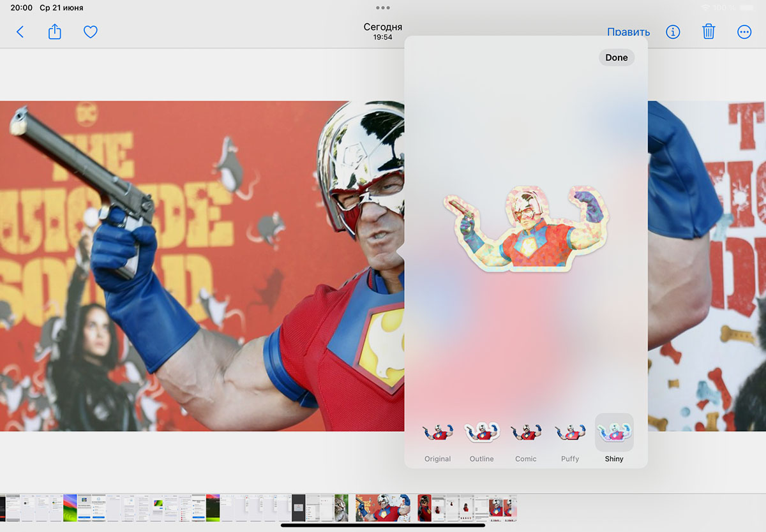Delete photo using trash icon
This screenshot has height=532, width=766.
point(709,32)
